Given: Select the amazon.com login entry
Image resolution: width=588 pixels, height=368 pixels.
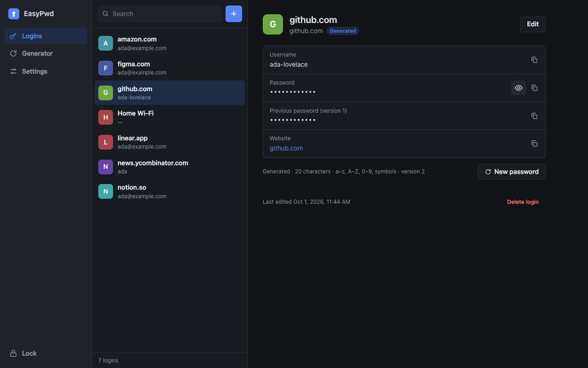Looking at the screenshot, I should [170, 43].
